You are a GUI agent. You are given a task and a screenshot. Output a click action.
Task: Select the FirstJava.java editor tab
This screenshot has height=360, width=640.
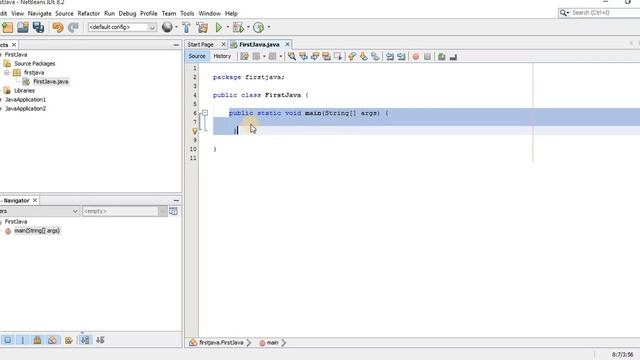coord(260,44)
